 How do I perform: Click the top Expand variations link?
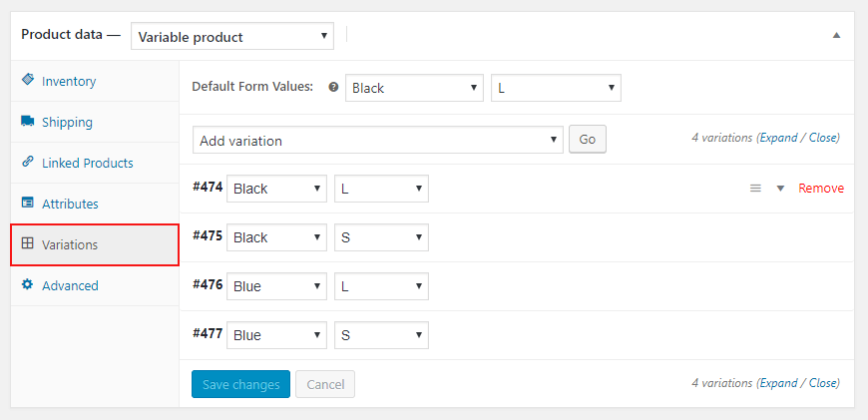(778, 138)
